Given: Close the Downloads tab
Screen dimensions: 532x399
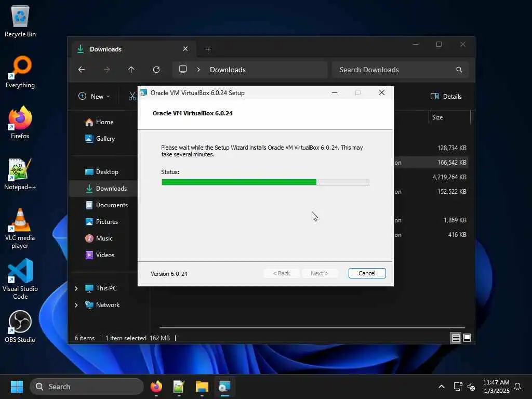Looking at the screenshot, I should 185,49.
